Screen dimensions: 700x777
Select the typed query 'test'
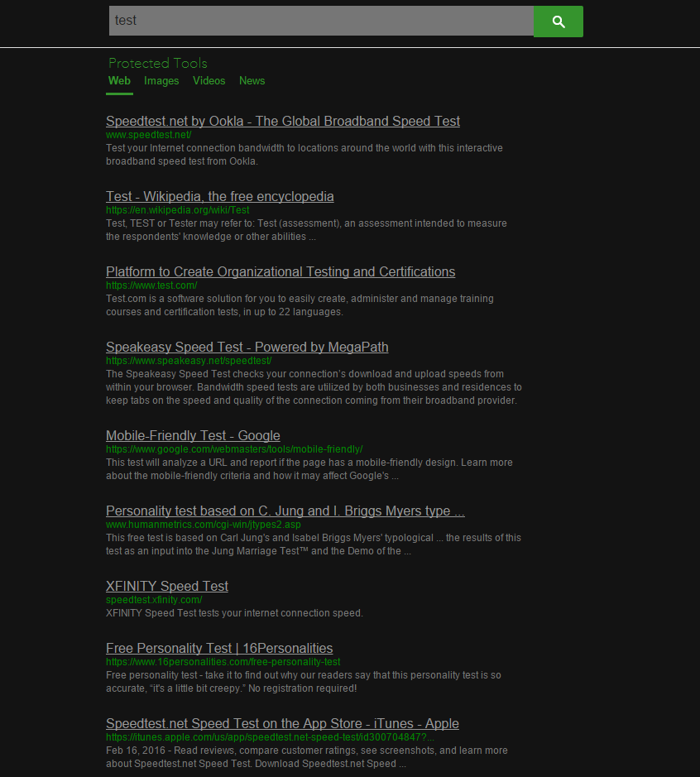point(126,20)
